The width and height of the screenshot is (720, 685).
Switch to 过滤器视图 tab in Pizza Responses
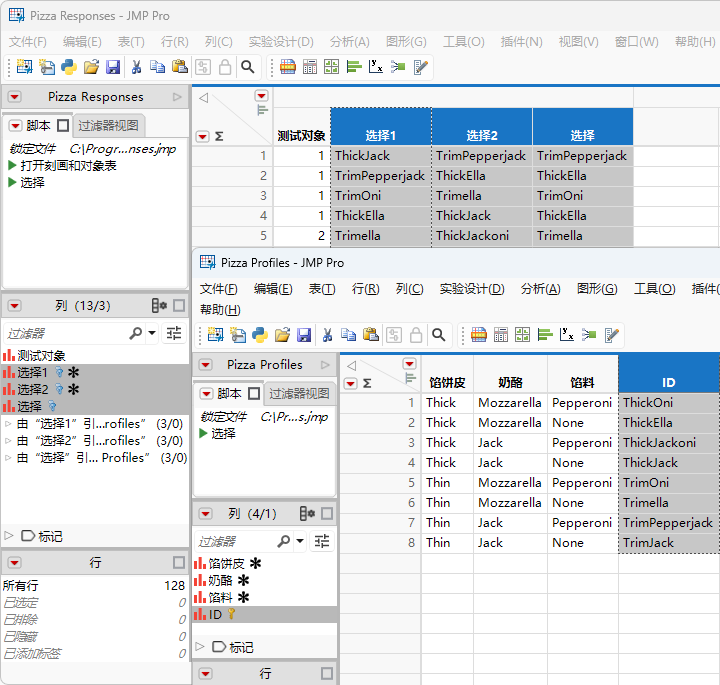point(108,125)
